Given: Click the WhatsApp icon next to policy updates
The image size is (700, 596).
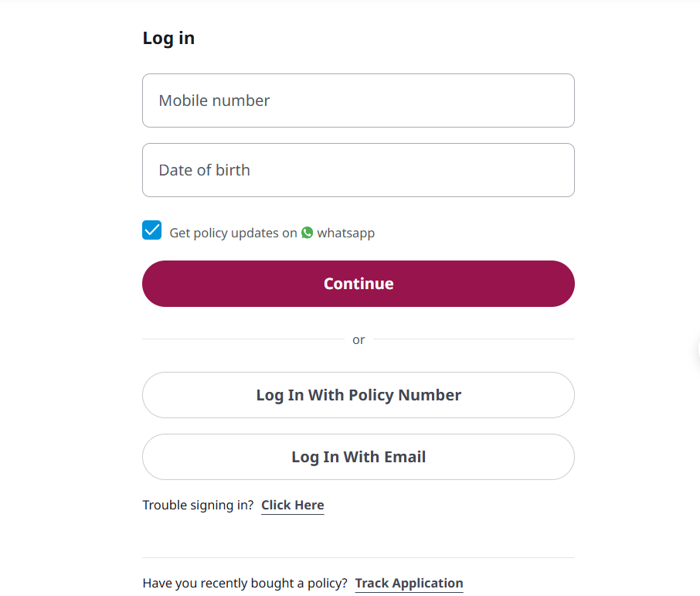Looking at the screenshot, I should pos(307,233).
